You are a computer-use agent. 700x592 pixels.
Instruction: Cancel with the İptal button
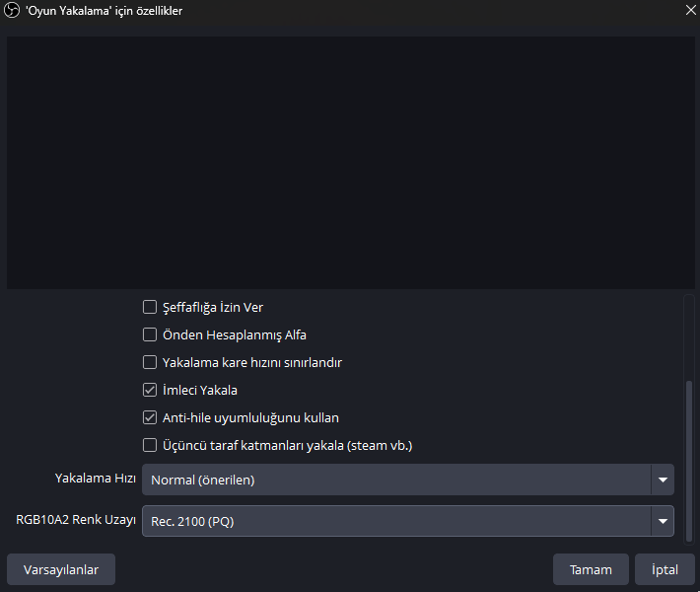pyautogui.click(x=665, y=569)
